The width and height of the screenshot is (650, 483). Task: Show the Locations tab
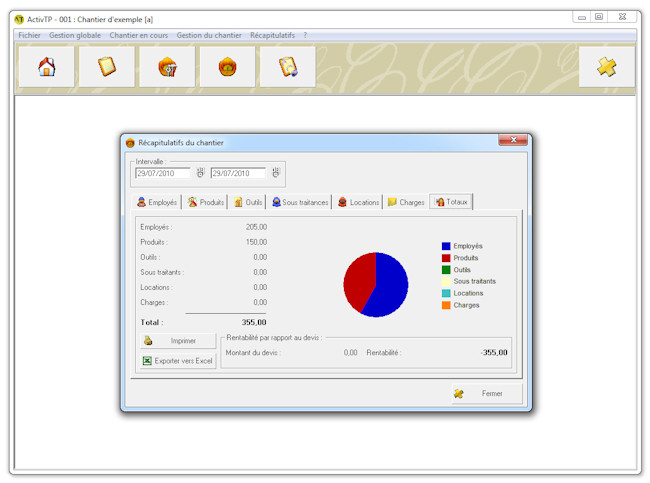[358, 202]
